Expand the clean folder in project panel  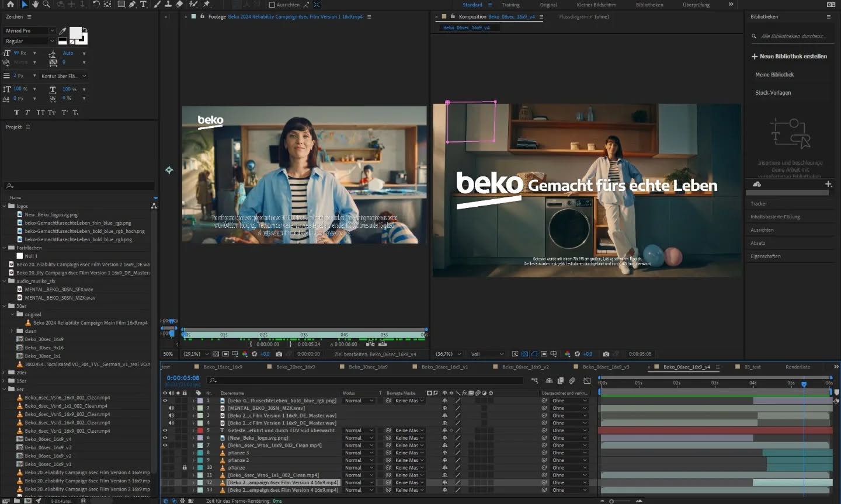pos(12,331)
